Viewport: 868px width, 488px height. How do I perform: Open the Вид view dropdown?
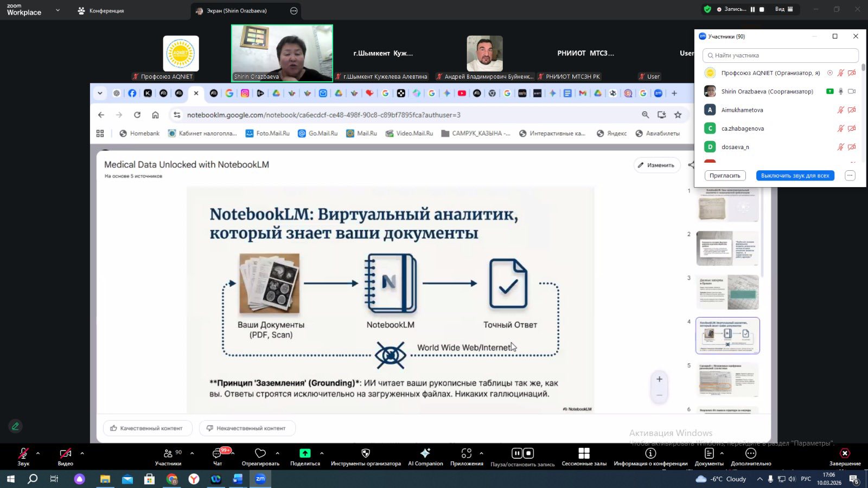(x=784, y=9)
